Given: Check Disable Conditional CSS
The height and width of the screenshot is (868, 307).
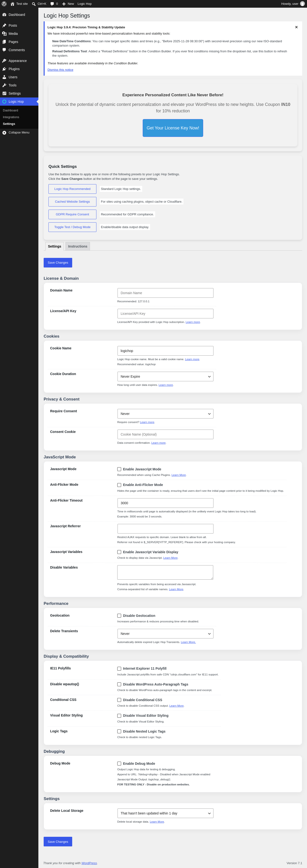Looking at the screenshot, I should click(x=119, y=700).
